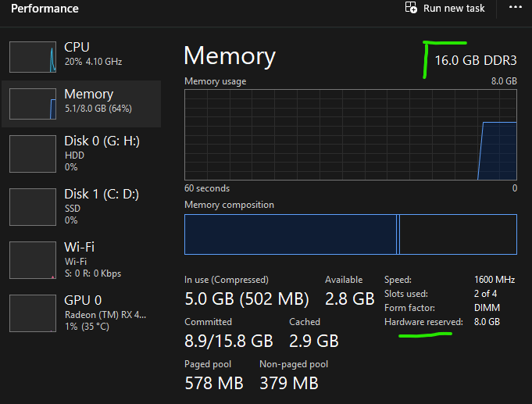The image size is (532, 404).
Task: Click the In use value 5.0 GB (502 MB)
Action: 247,299
